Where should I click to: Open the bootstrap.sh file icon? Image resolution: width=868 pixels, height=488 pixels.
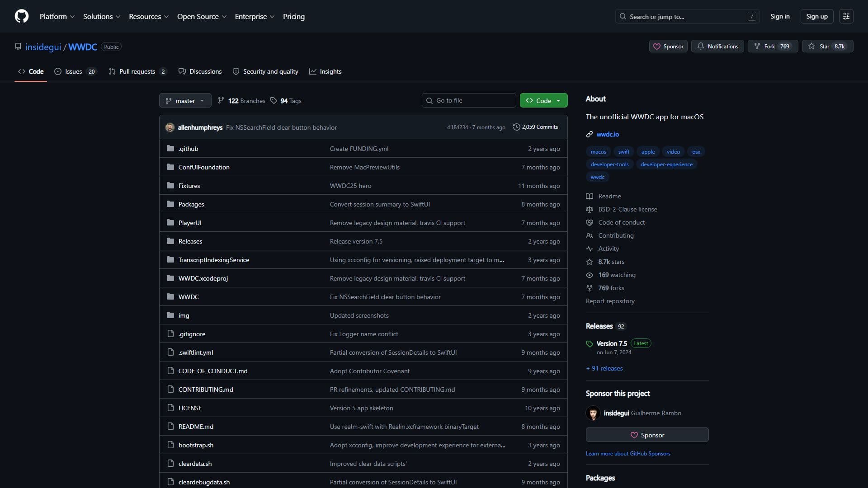[170, 445]
